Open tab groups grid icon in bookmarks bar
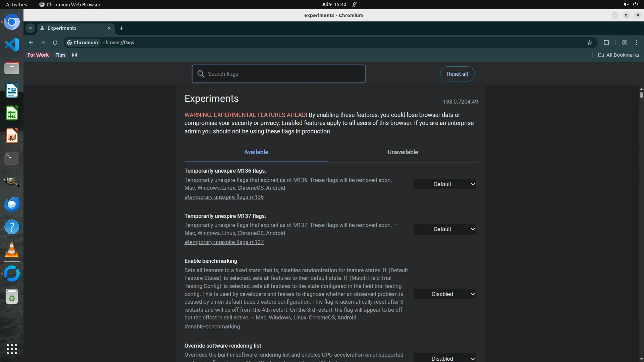 [x=74, y=55]
